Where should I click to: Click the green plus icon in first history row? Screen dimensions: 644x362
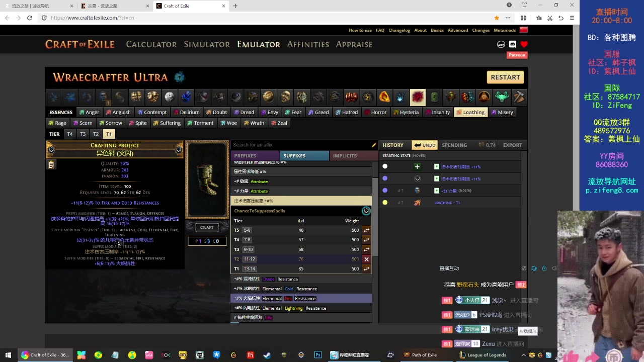pyautogui.click(x=417, y=166)
